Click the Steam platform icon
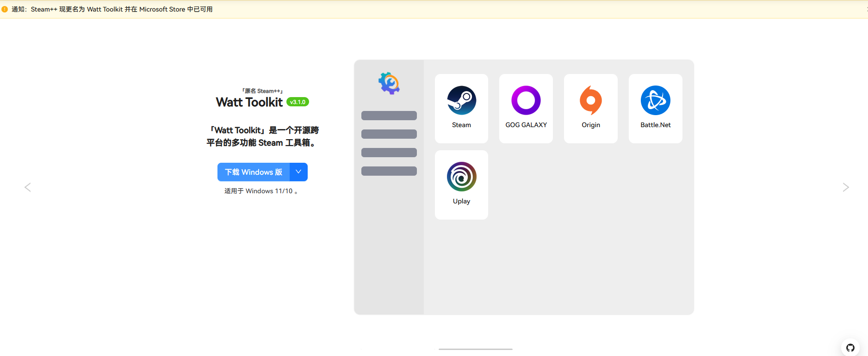 tap(461, 100)
